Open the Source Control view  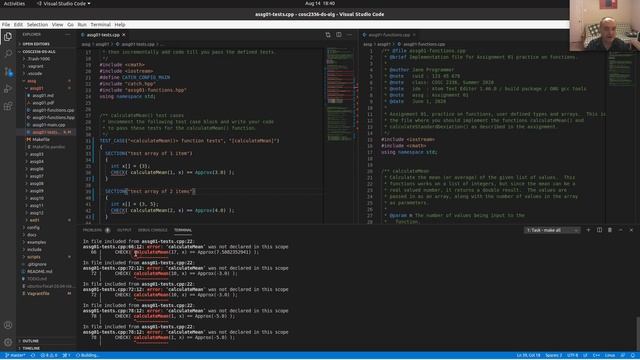8,72
